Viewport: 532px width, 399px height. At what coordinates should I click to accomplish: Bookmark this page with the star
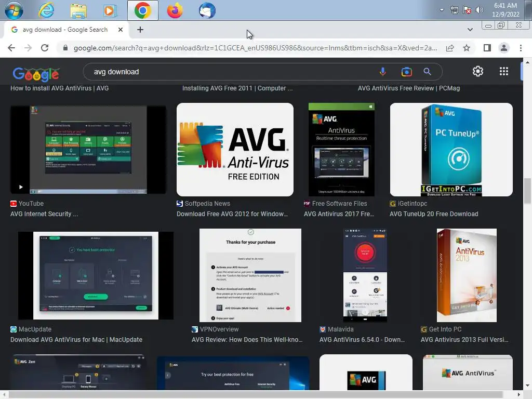tap(467, 48)
